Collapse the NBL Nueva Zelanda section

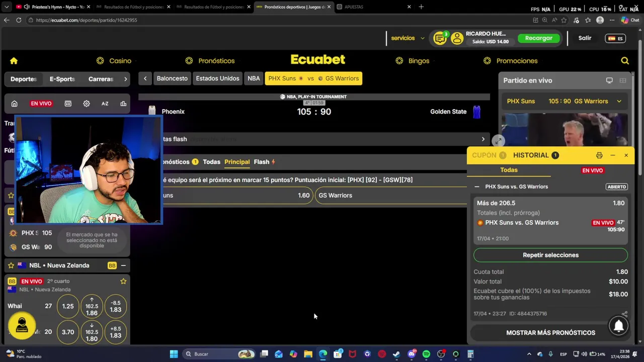coord(123,265)
